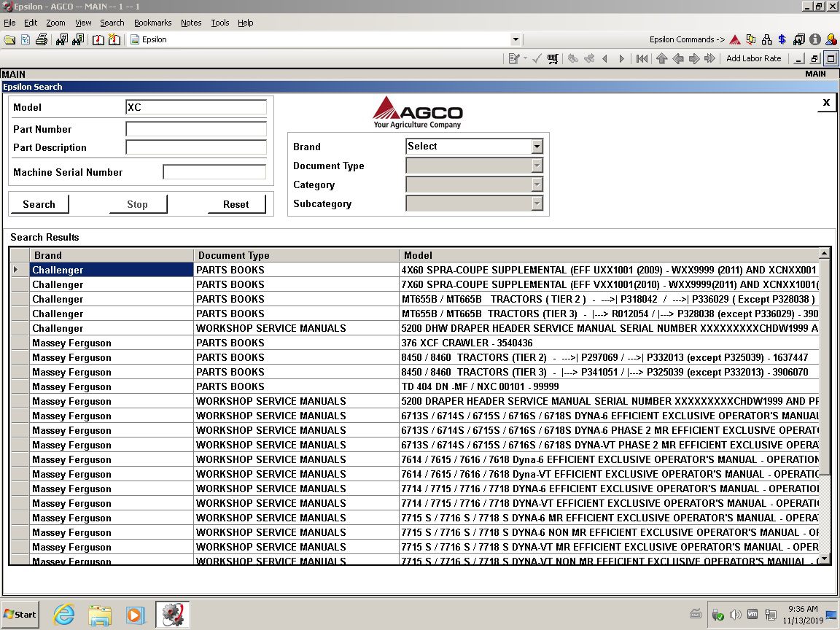Click the Search button
The image size is (840, 630).
pos(39,204)
